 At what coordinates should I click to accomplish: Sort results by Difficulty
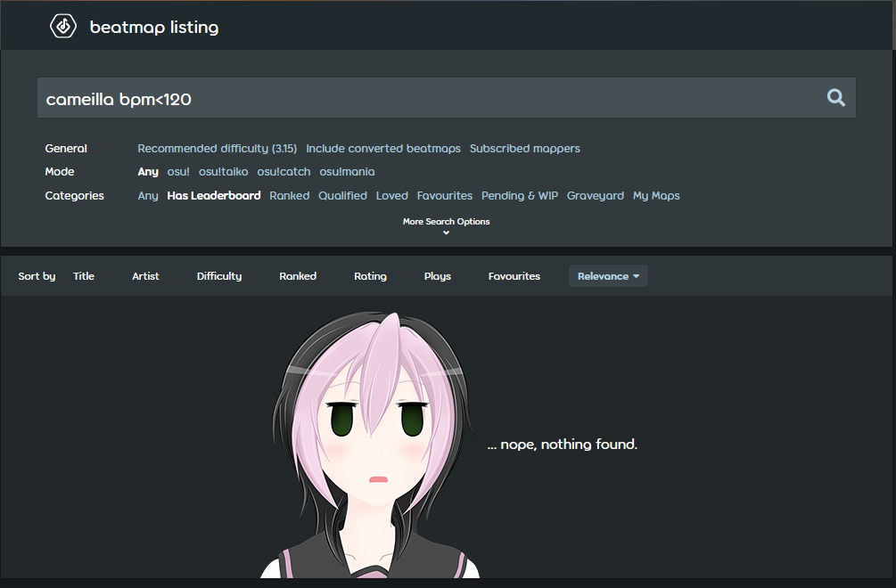point(219,276)
